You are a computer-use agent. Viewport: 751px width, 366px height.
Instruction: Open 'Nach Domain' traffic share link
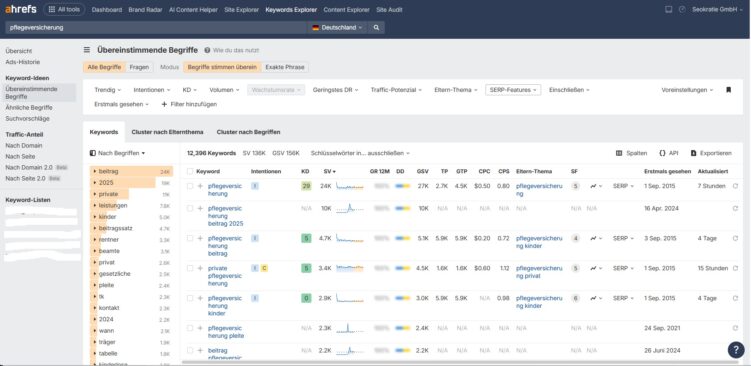23,145
